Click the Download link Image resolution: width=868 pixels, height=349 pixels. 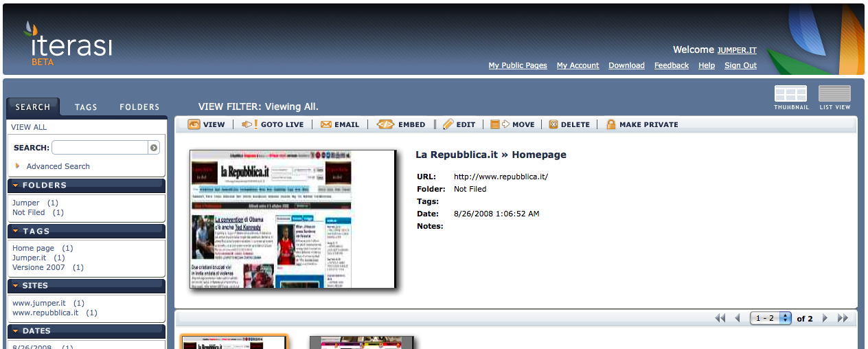tap(626, 65)
